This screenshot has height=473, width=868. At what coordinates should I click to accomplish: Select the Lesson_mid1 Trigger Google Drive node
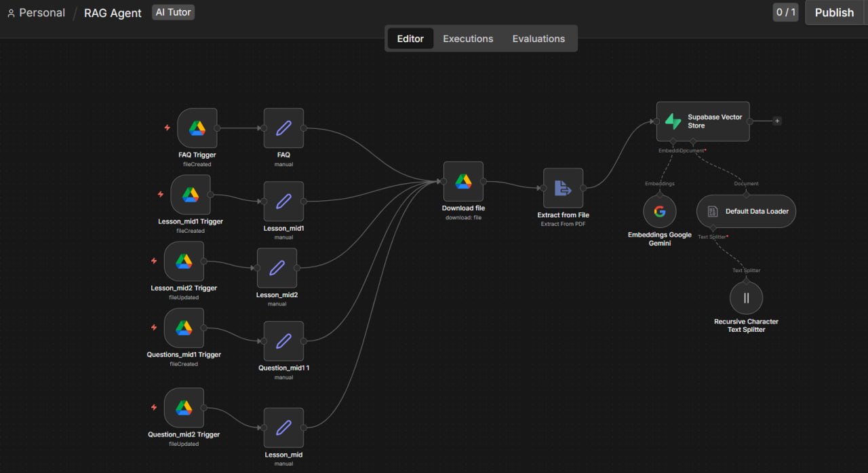point(191,194)
